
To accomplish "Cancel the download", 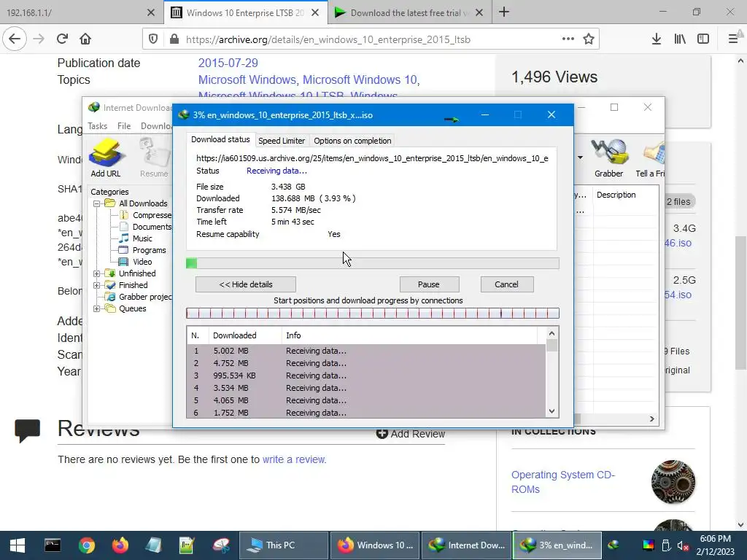I will 507,284.
